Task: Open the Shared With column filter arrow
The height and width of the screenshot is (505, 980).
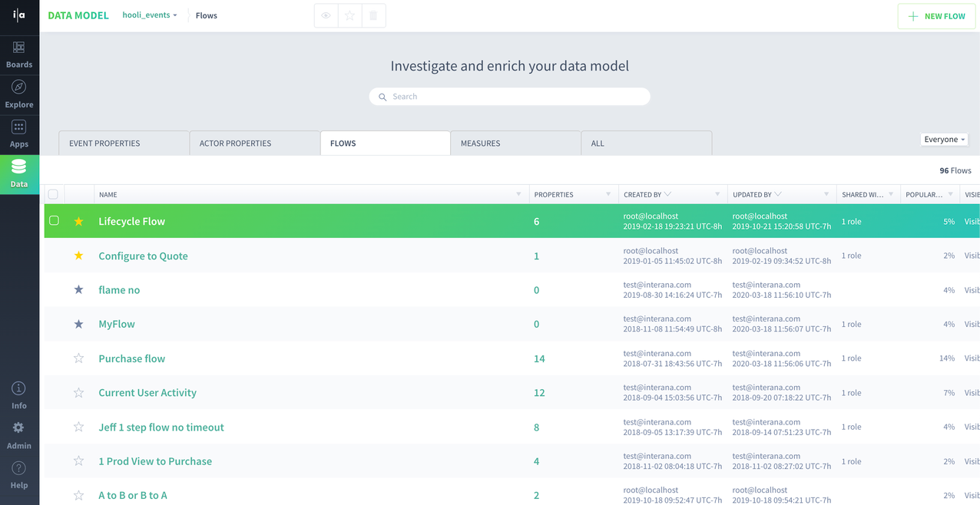Action: click(891, 194)
